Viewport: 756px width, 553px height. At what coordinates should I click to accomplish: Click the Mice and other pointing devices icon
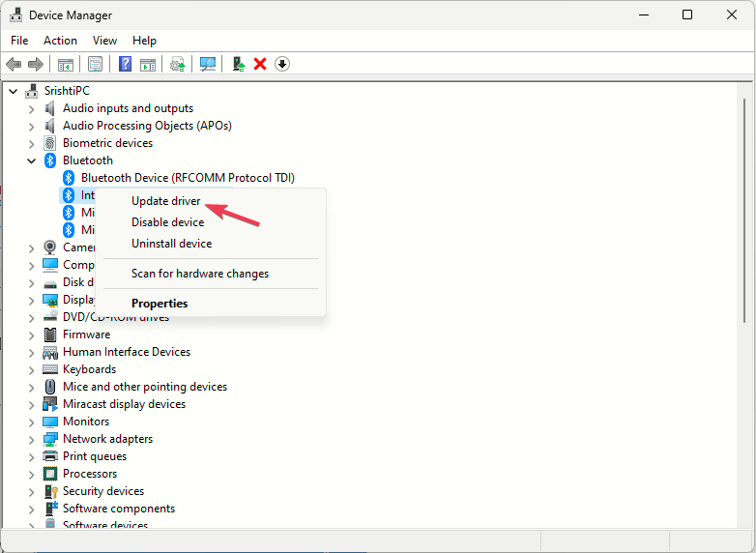[x=49, y=387]
